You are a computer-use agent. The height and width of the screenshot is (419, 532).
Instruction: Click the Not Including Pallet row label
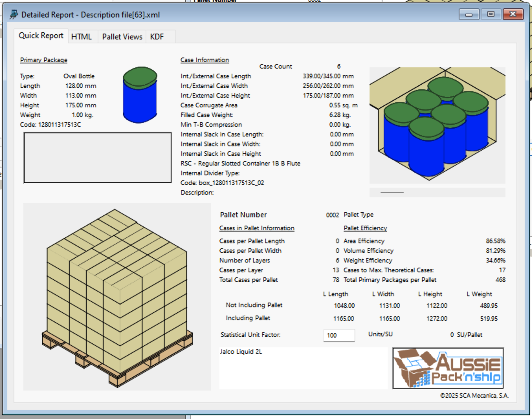254,305
